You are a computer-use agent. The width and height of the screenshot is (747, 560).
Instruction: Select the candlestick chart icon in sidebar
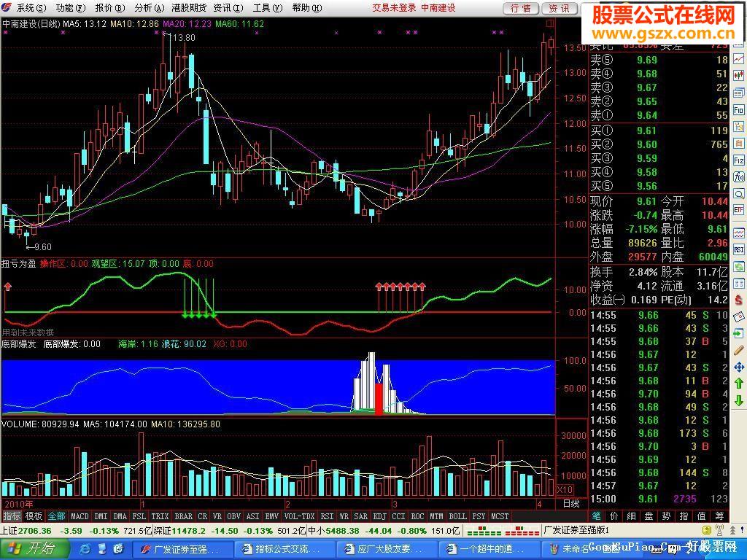tap(738, 75)
